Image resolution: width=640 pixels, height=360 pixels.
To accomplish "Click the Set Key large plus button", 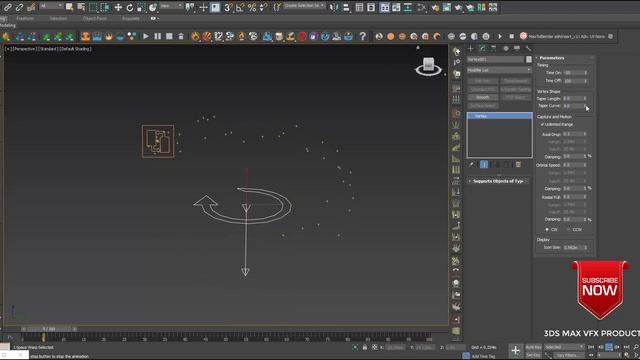I will point(516,350).
